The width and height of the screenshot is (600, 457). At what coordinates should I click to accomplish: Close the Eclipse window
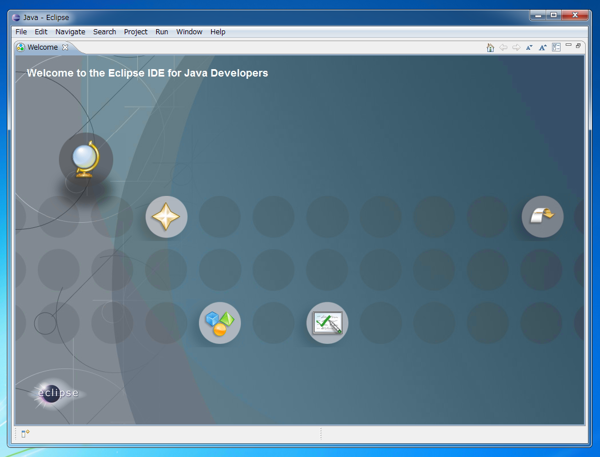pos(575,15)
